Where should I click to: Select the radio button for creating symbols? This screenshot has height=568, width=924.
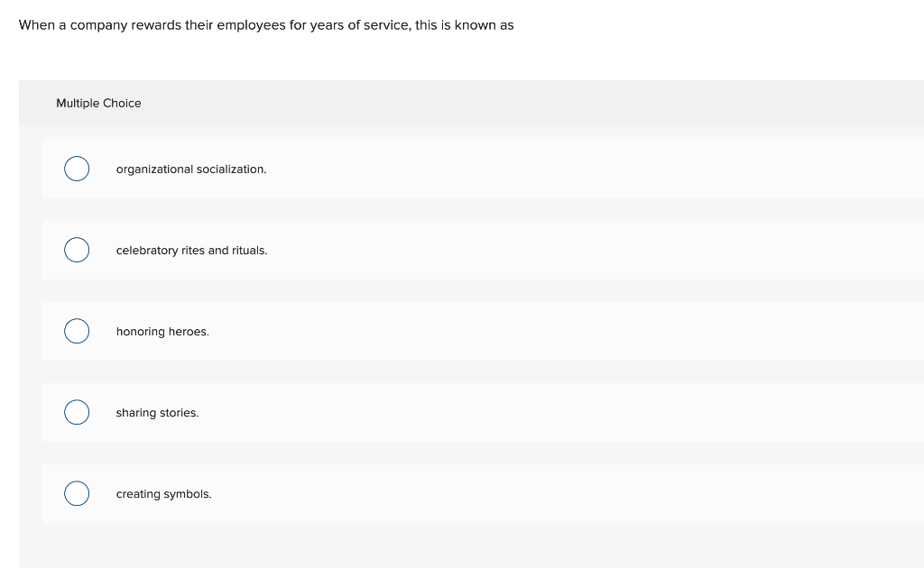[77, 493]
